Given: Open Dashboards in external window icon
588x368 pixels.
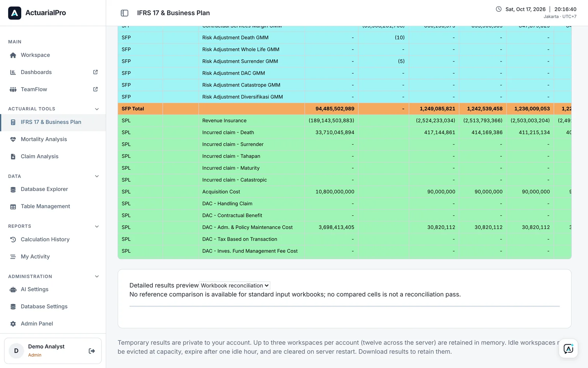Looking at the screenshot, I should pyautogui.click(x=96, y=72).
